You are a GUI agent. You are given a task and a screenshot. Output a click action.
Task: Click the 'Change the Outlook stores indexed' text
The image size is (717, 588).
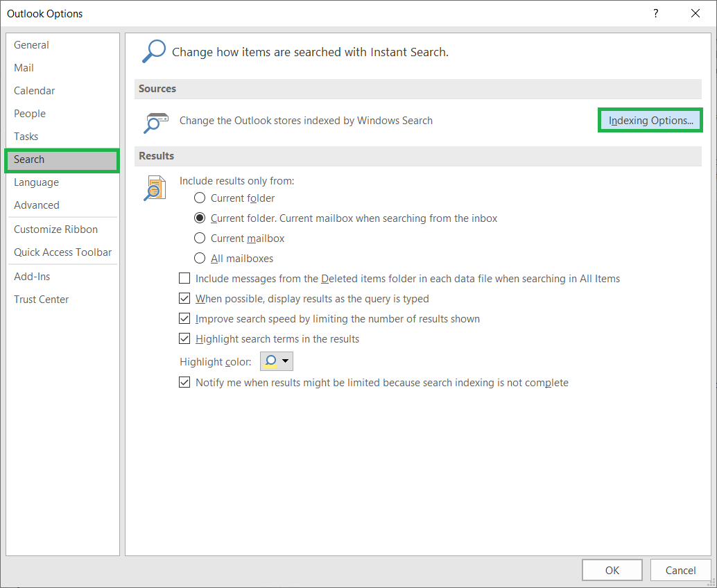point(306,121)
